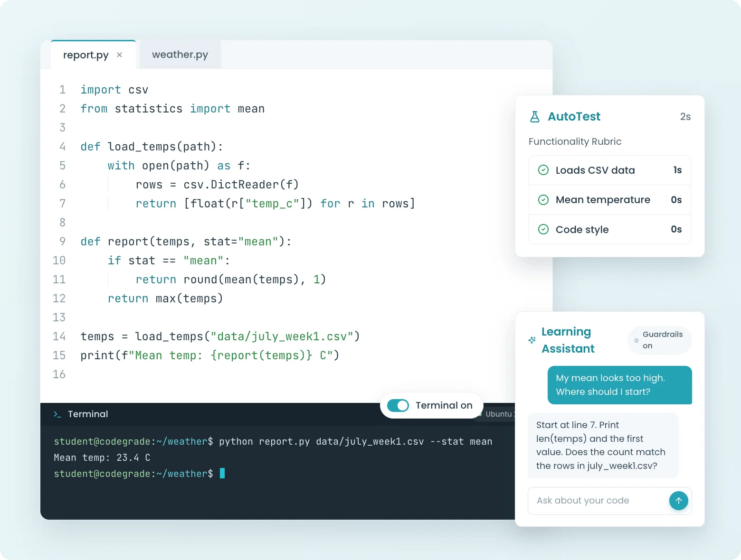Switch to the weather.py tab
741x560 pixels.
tap(180, 55)
